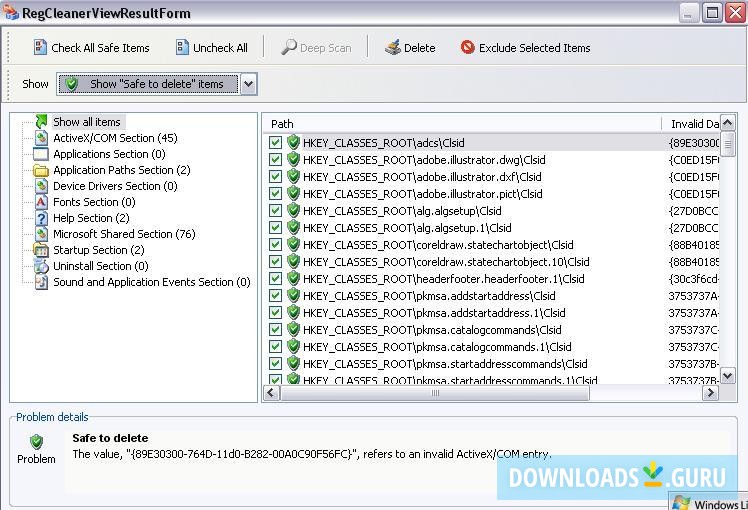Click the Applications Section icon
The image size is (748, 510).
pos(41,154)
